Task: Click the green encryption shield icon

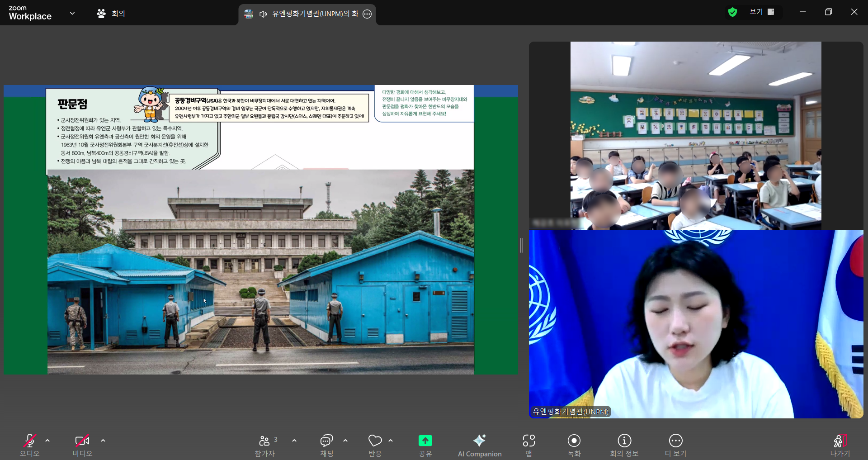Action: [732, 12]
